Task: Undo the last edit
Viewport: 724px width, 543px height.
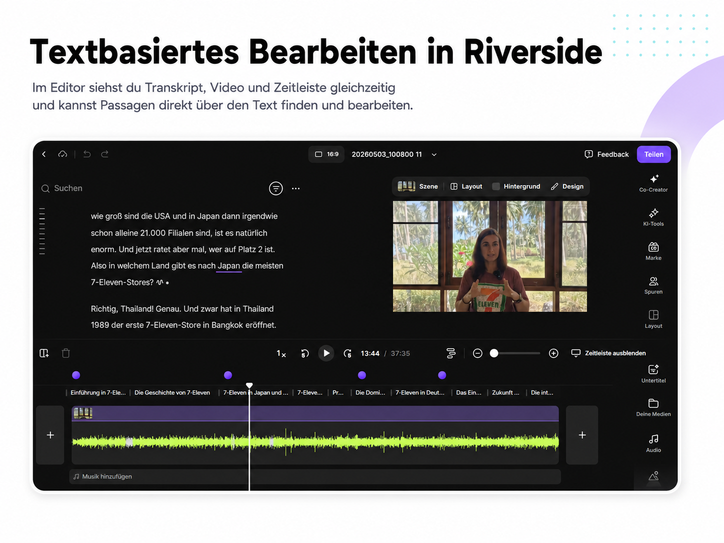Action: click(x=87, y=154)
